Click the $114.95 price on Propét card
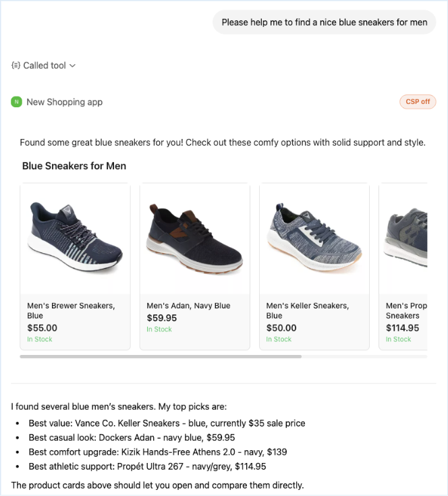448x496 pixels. 402,328
